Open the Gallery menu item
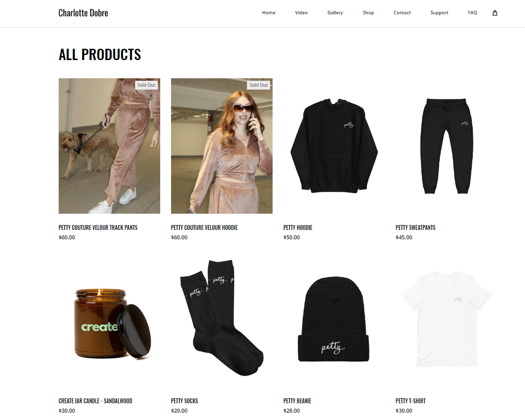The image size is (525, 420). pyautogui.click(x=335, y=13)
